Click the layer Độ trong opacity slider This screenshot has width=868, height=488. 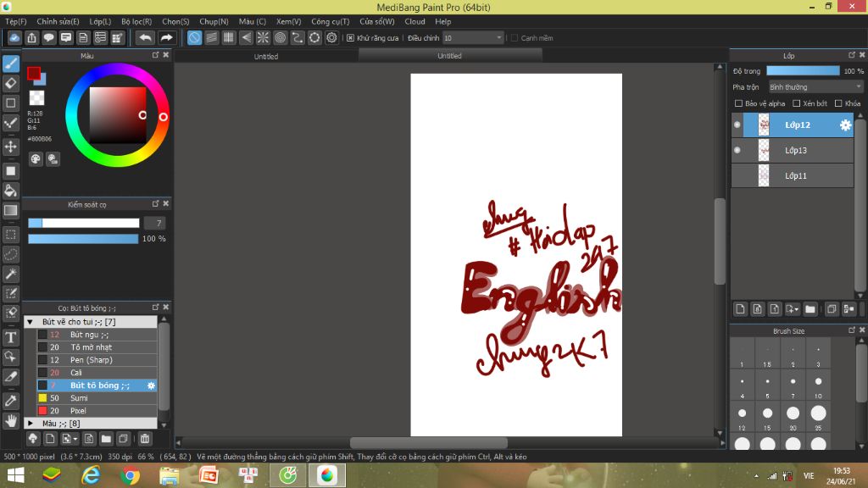[804, 71]
